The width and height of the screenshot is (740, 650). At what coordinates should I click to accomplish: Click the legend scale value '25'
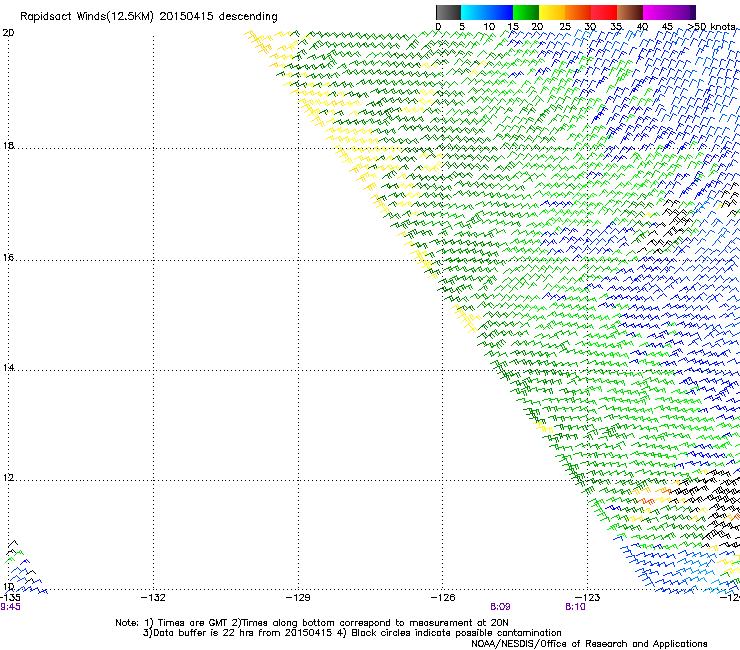[x=565, y=27]
